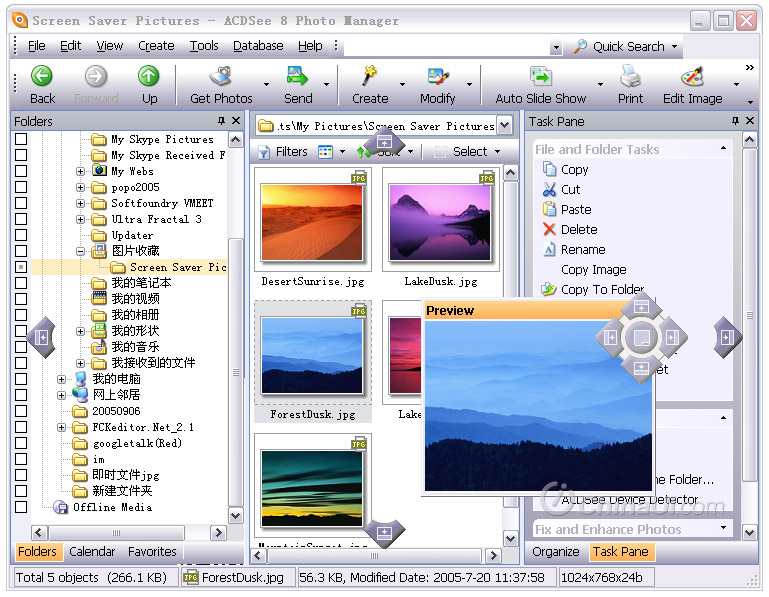Switch to the Organize tab
The image size is (769, 597).
click(x=556, y=552)
